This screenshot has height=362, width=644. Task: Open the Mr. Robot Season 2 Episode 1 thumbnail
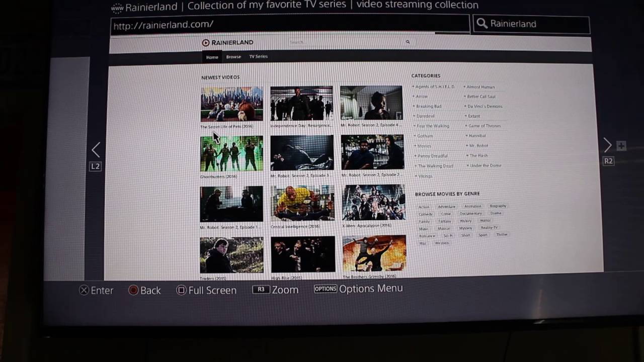(x=231, y=204)
